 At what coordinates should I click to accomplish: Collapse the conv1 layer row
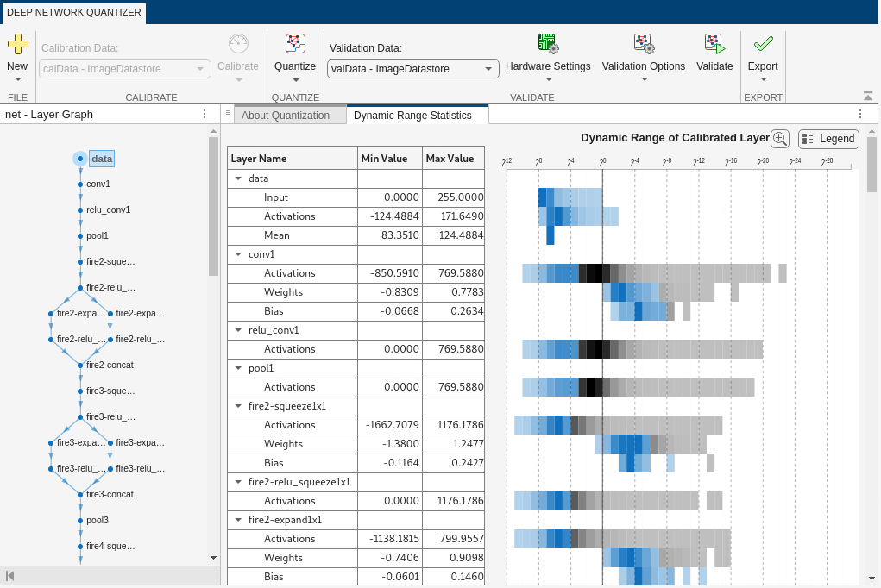pyautogui.click(x=239, y=254)
